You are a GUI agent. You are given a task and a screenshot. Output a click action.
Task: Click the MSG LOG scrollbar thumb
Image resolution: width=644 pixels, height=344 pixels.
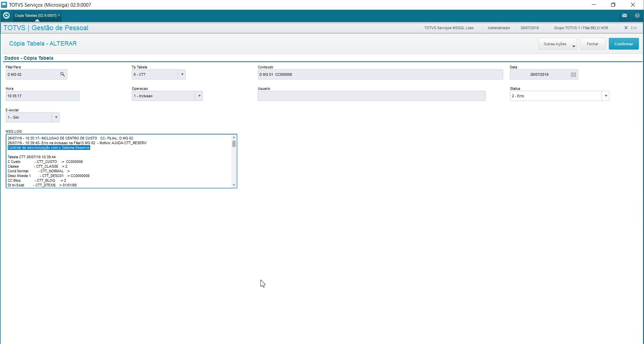[x=234, y=144]
